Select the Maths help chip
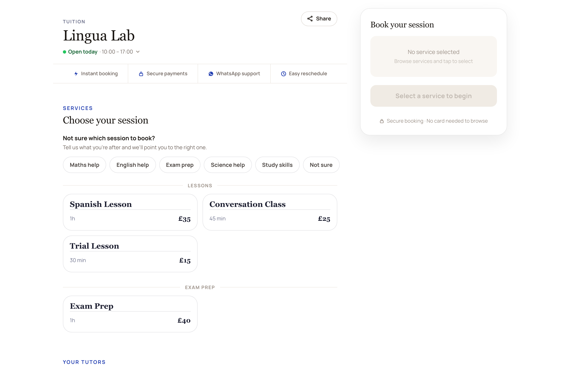The height and width of the screenshot is (368, 588). point(84,165)
